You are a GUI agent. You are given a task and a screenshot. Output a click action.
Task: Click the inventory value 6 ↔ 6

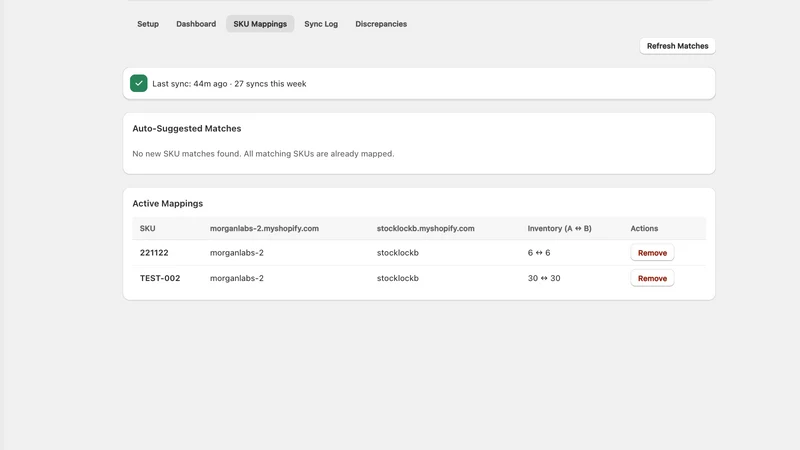pyautogui.click(x=539, y=253)
